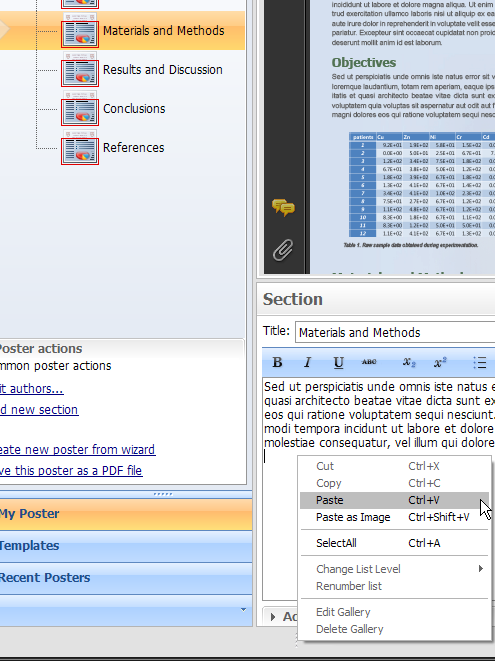The height and width of the screenshot is (661, 495).
Task: Expand Change List Level submenu arrow
Action: pyautogui.click(x=481, y=569)
